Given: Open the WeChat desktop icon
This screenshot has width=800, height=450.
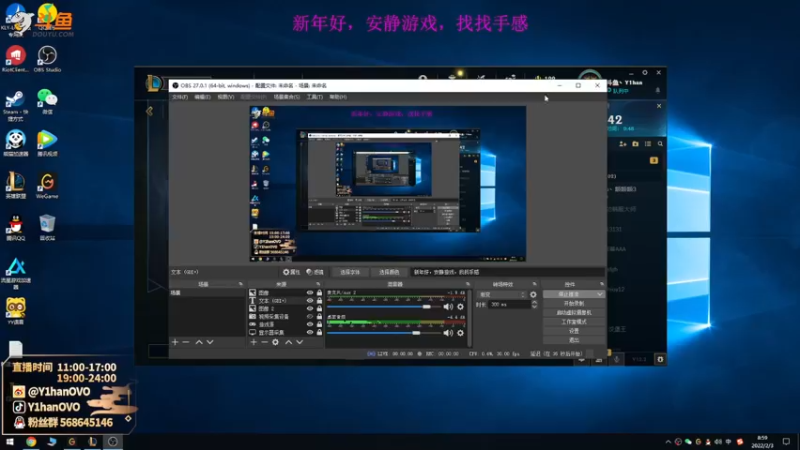Looking at the screenshot, I should [47, 102].
